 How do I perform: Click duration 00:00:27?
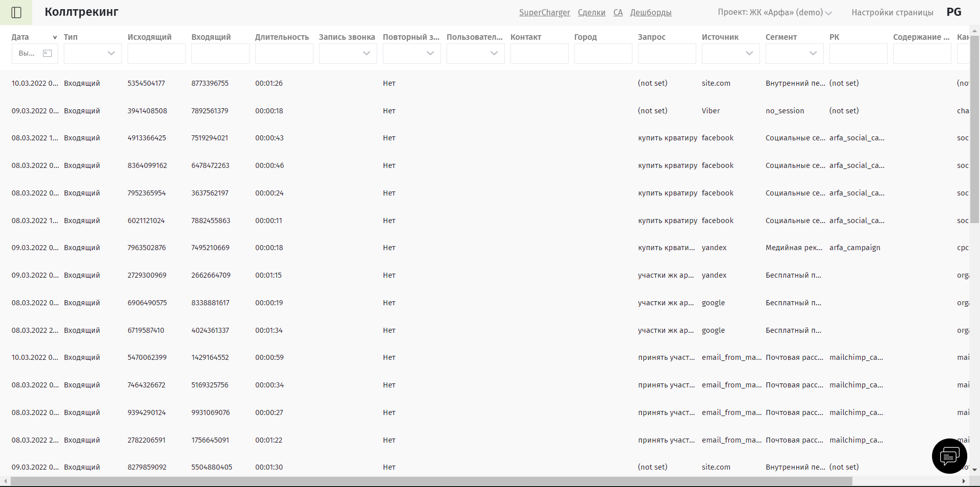click(x=269, y=412)
